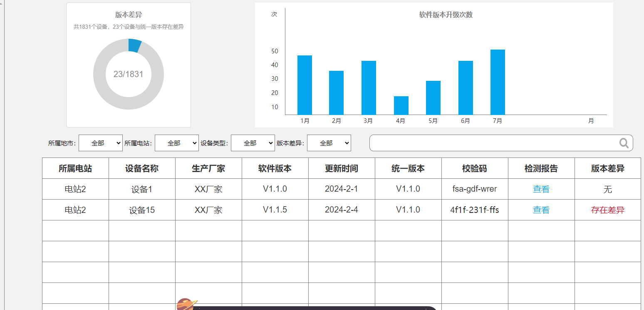Click the 版本差异 column header

coord(608,168)
